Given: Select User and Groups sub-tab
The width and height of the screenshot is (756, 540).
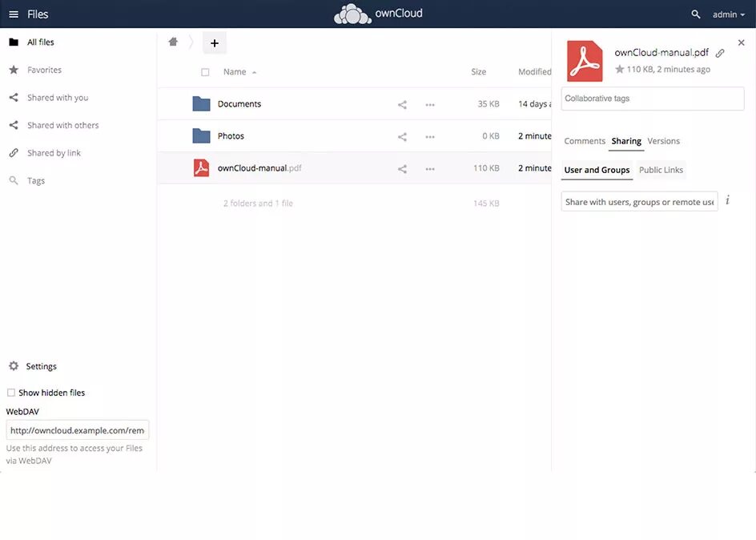Looking at the screenshot, I should coord(597,170).
